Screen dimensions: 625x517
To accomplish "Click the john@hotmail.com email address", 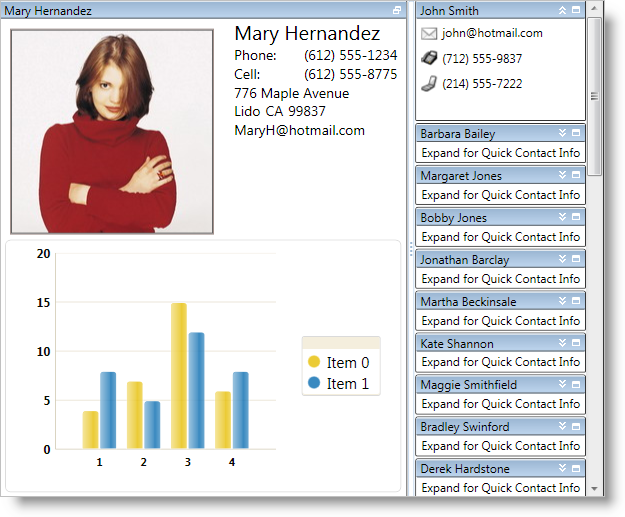I will pyautogui.click(x=492, y=33).
